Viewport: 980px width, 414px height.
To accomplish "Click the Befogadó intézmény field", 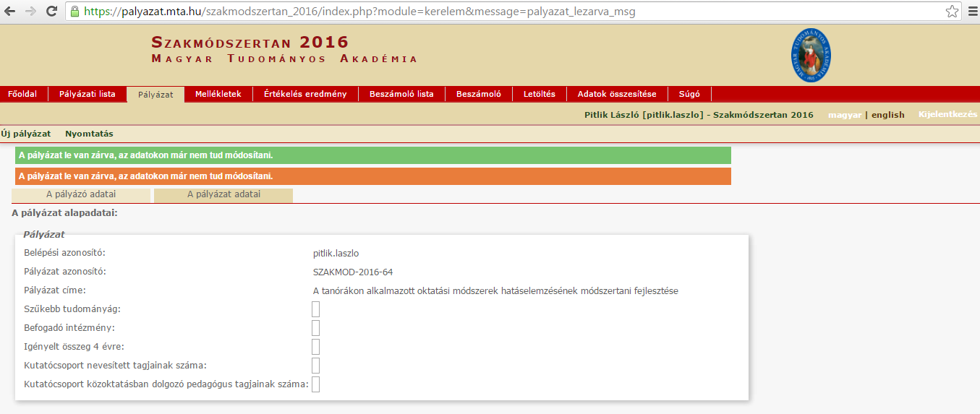I will pyautogui.click(x=315, y=328).
